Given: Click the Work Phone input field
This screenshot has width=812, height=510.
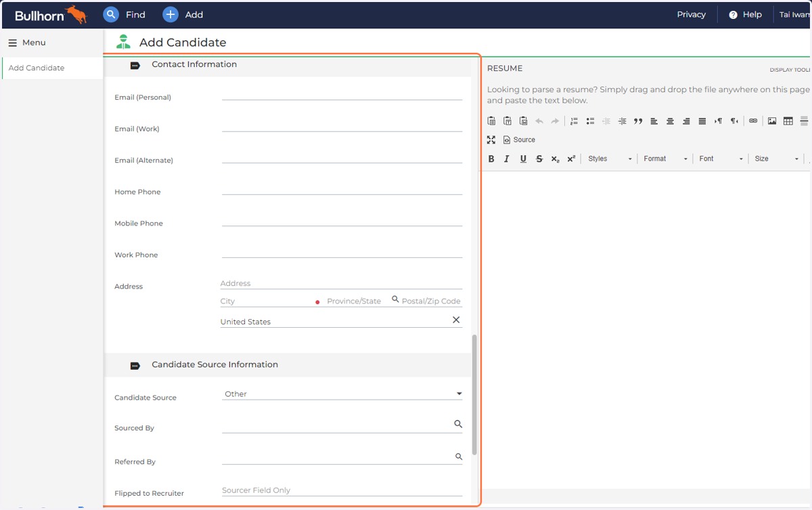Looking at the screenshot, I should (342, 251).
